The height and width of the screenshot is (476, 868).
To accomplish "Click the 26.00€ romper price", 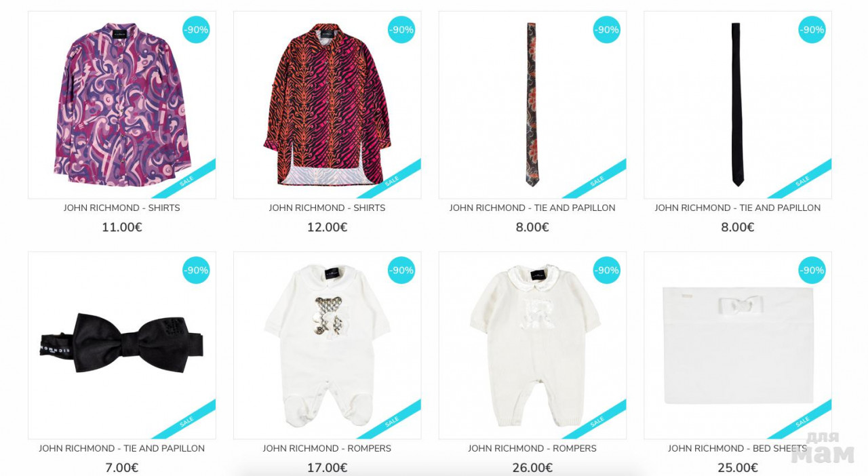I will (x=532, y=468).
